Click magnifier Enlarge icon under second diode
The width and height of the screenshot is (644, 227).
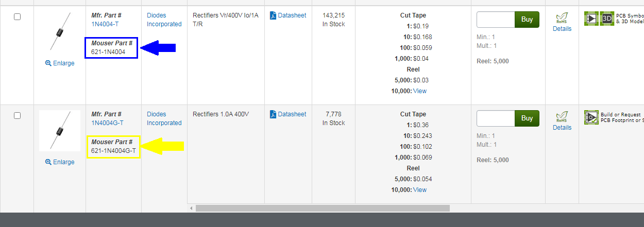click(48, 162)
